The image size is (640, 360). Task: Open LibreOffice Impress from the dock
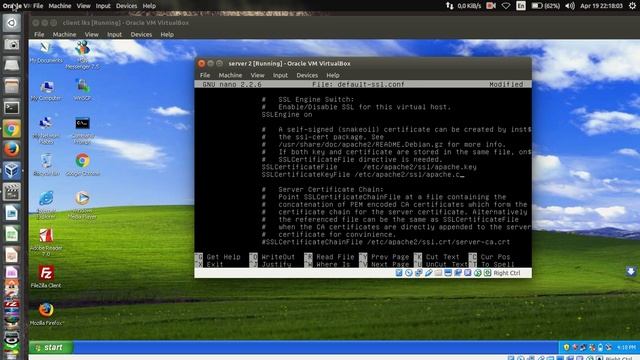[x=11, y=255]
